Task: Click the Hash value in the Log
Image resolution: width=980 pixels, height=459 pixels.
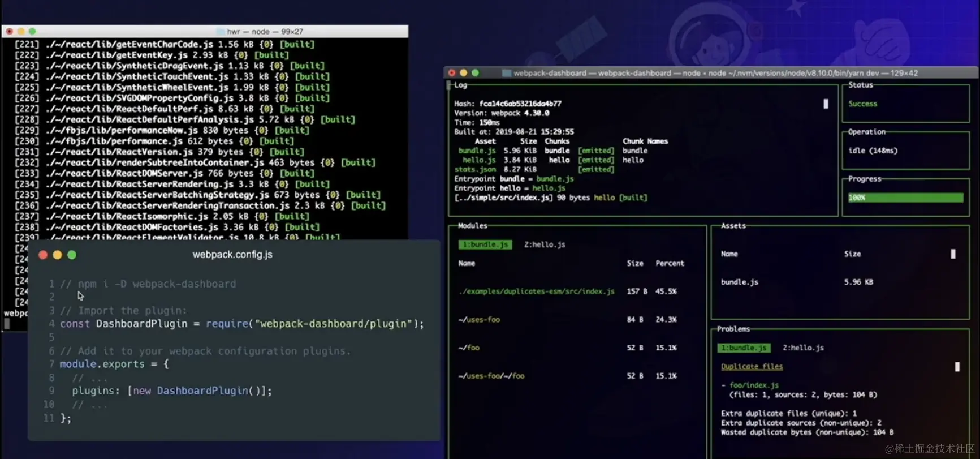Action: pyautogui.click(x=520, y=104)
